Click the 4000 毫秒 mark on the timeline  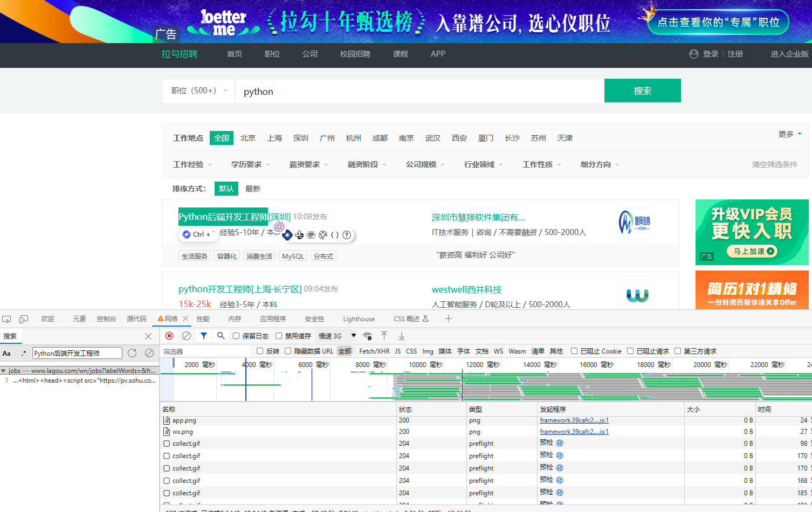coord(257,365)
